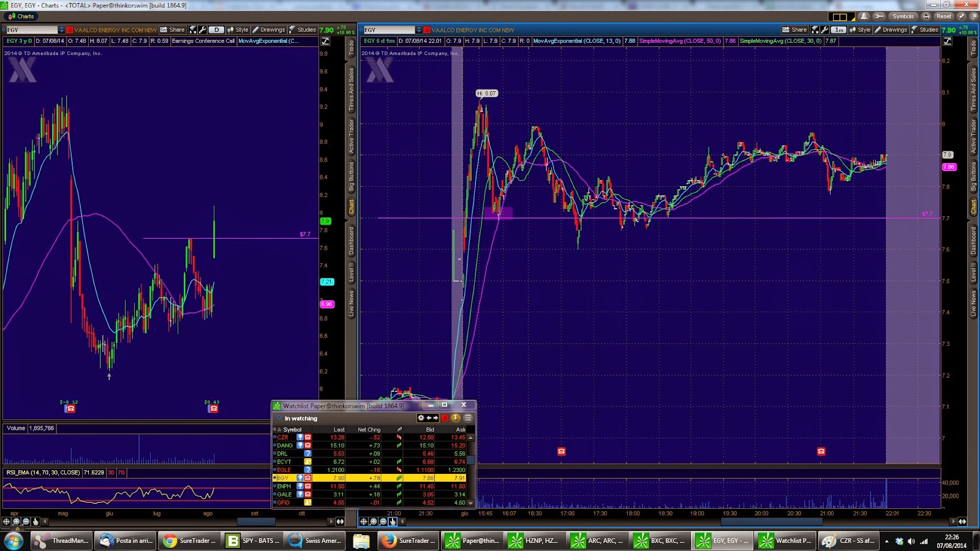Click zoom out magnifier under right chart
Image resolution: width=980 pixels, height=551 pixels.
click(383, 522)
